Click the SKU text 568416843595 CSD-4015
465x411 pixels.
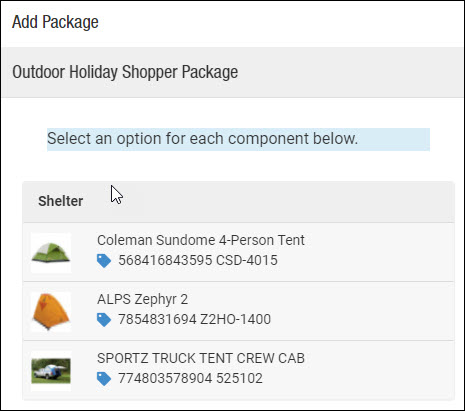point(198,260)
